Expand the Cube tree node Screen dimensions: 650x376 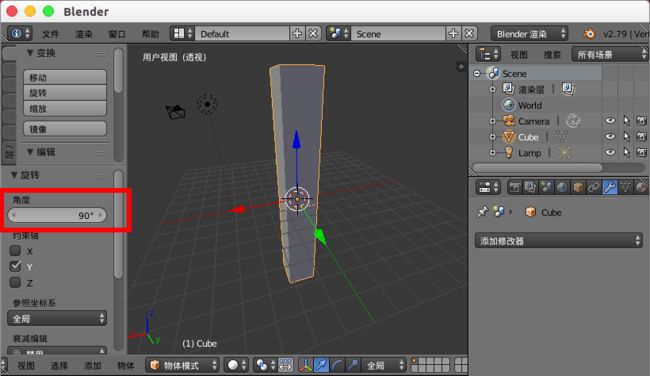(492, 137)
